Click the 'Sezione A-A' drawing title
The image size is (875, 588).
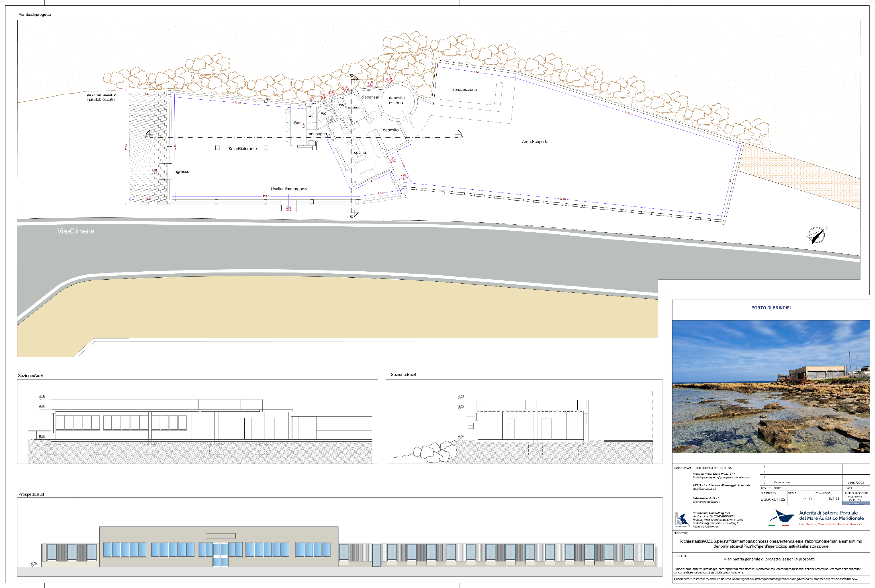[31, 375]
